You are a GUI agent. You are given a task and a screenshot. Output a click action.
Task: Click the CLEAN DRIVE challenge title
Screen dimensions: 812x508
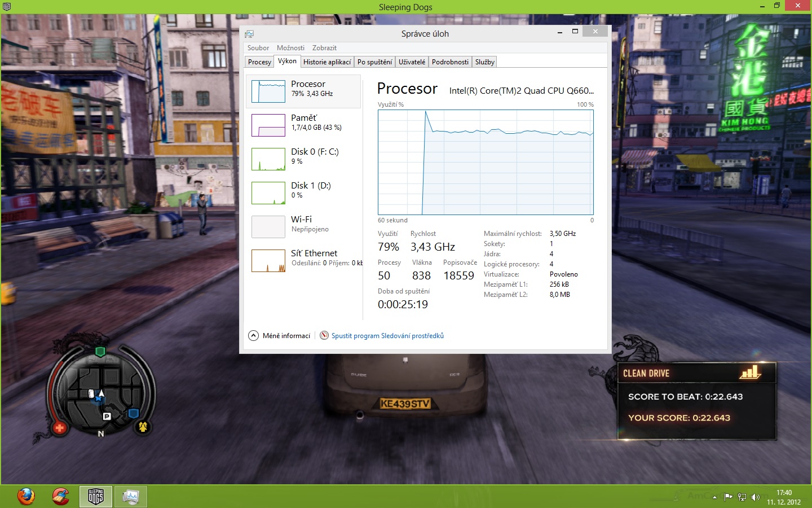pyautogui.click(x=646, y=373)
